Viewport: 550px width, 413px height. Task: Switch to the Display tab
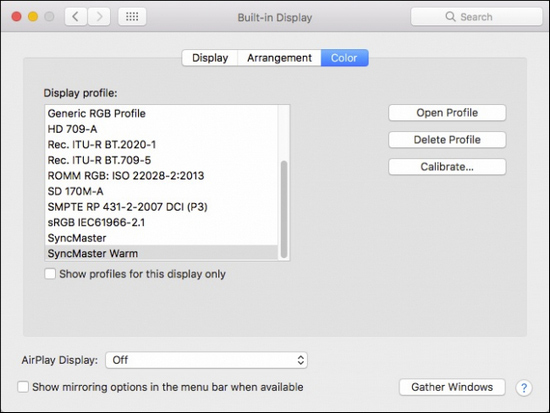coord(210,58)
